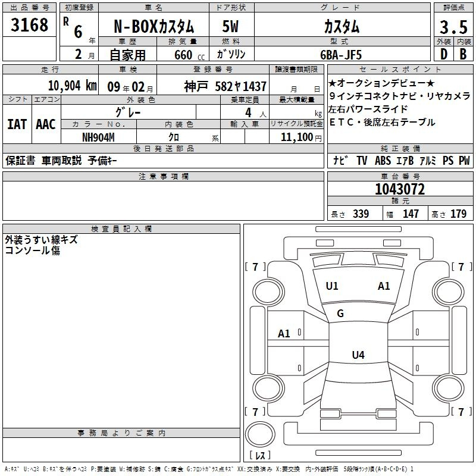
Task: Click the G mark on windshield
Action: click(340, 314)
